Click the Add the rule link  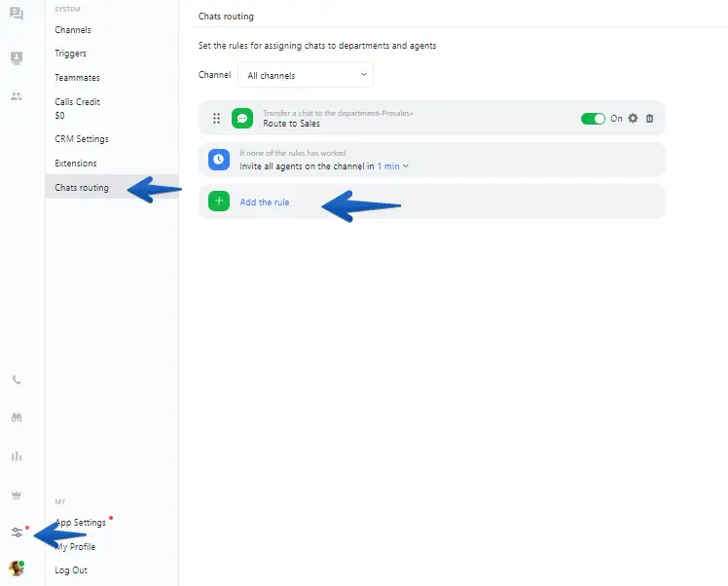tap(265, 202)
